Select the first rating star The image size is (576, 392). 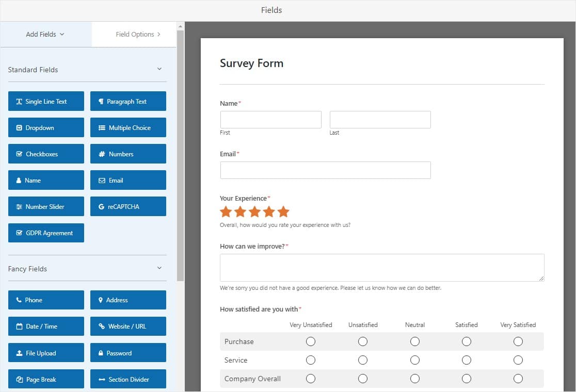pyautogui.click(x=226, y=212)
